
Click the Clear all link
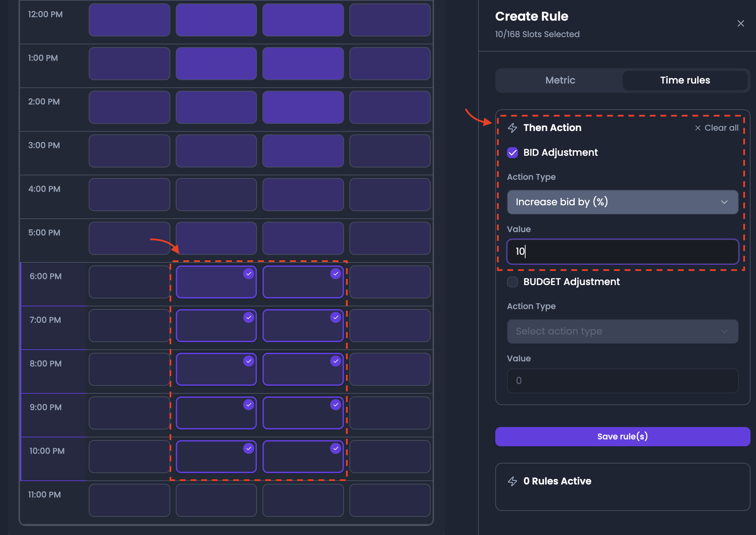coord(716,128)
